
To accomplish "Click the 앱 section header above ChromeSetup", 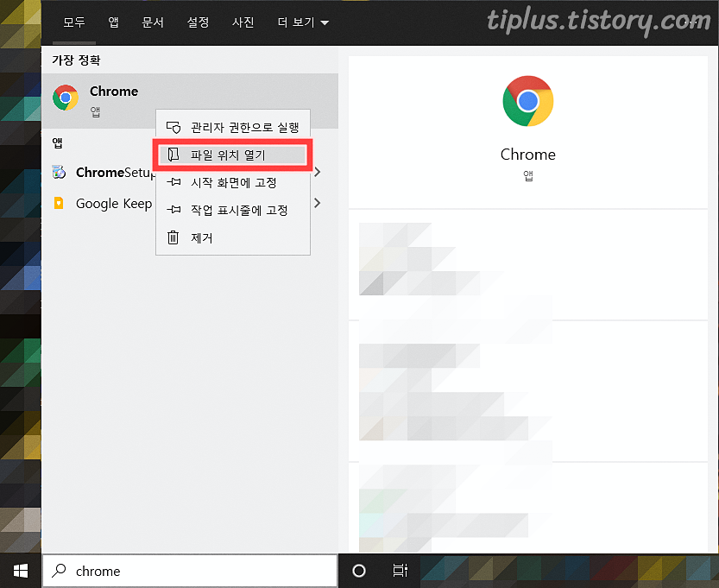I will point(57,143).
